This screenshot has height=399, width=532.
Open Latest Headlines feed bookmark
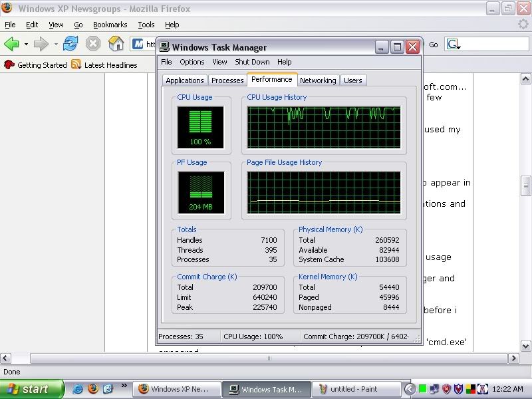104,65
